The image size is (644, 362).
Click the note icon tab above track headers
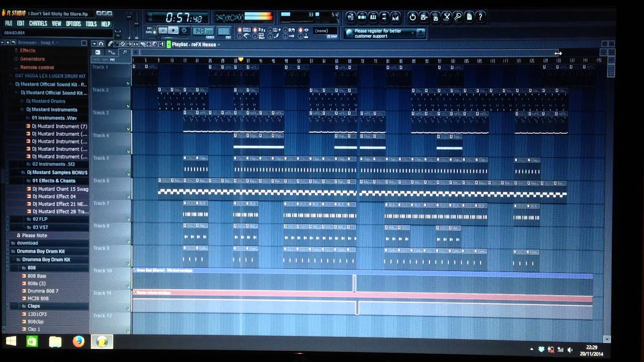[x=125, y=52]
